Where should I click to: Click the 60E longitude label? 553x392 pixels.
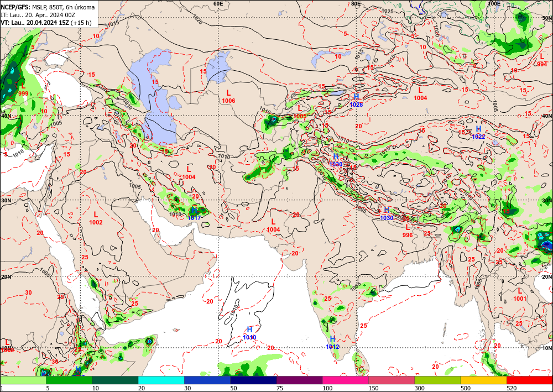click(218, 3)
